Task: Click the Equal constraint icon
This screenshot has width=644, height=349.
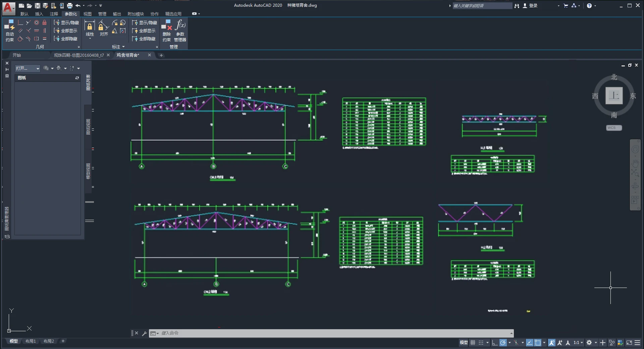Action: click(x=44, y=39)
